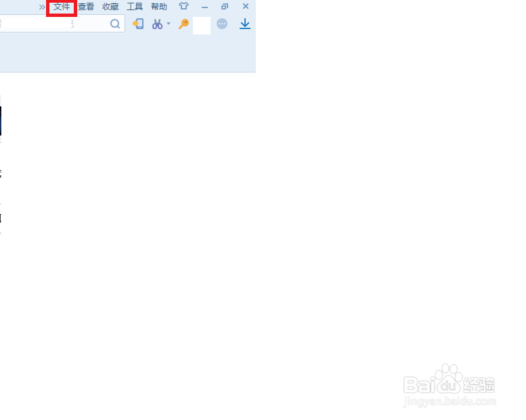This screenshot has height=420, width=526.
Task: Close the browser window
Action: [246, 6]
